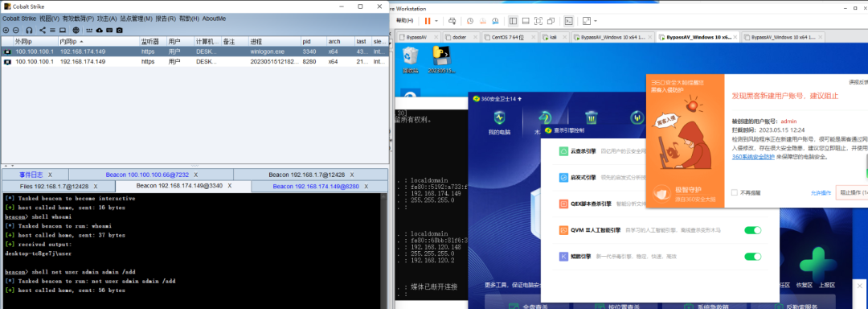This screenshot has width=868, height=309.
Task: Toggle VMware thumbnail bar view icon
Action: click(526, 20)
